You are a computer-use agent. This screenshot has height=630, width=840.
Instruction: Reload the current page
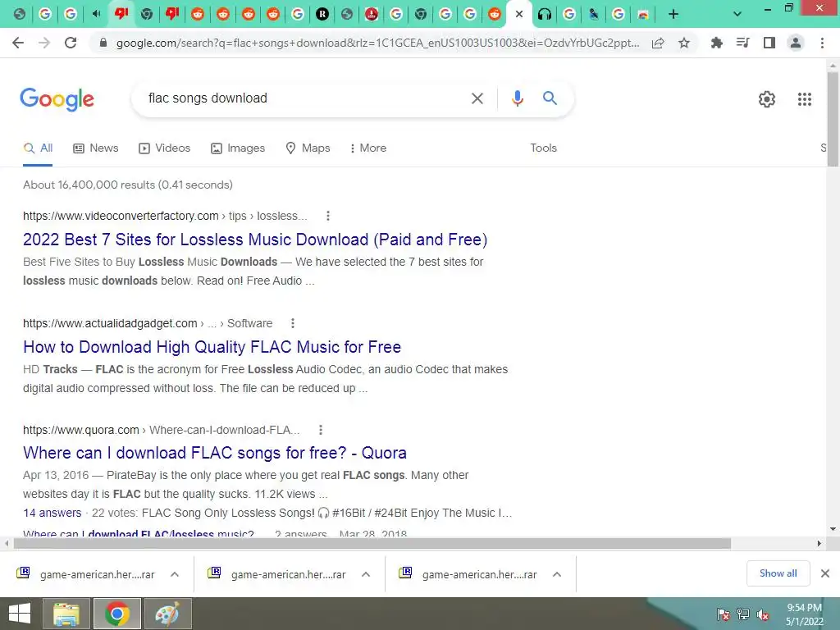click(71, 43)
